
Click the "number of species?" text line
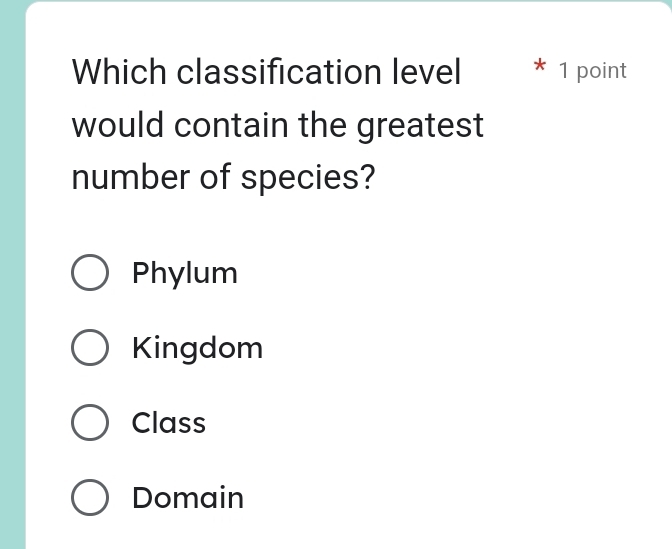click(x=225, y=180)
